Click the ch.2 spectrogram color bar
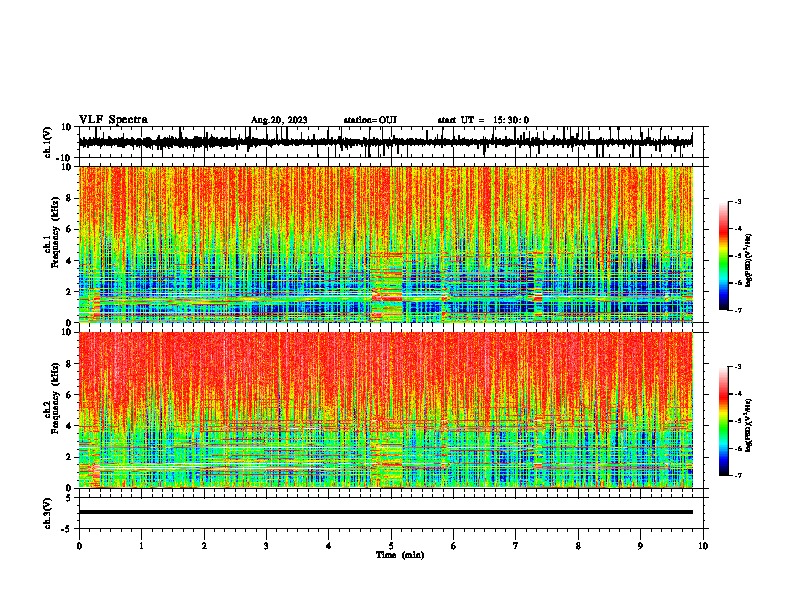The image size is (792, 612). click(x=723, y=421)
